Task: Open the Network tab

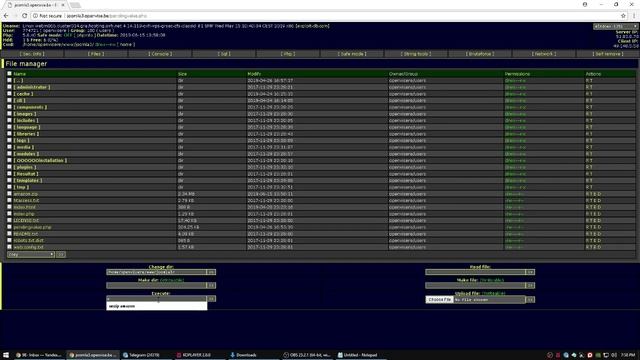Action: click(x=544, y=54)
